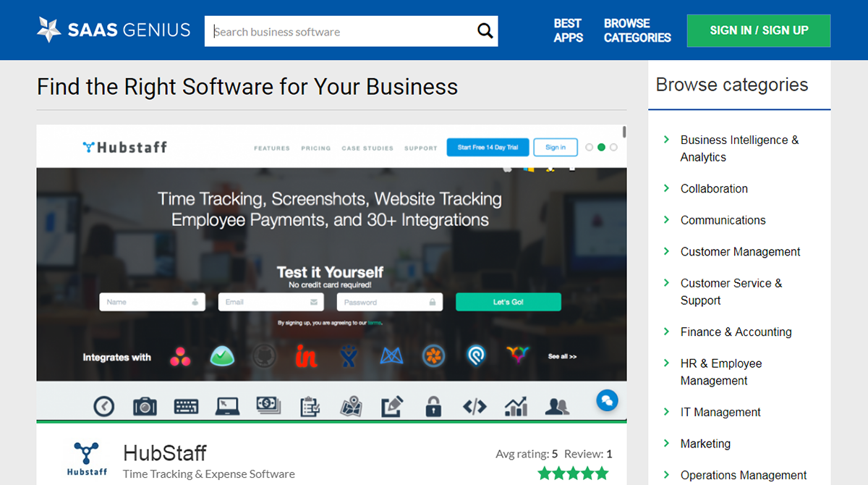Click the red InVision integration icon
The height and width of the screenshot is (485, 868).
click(x=307, y=356)
